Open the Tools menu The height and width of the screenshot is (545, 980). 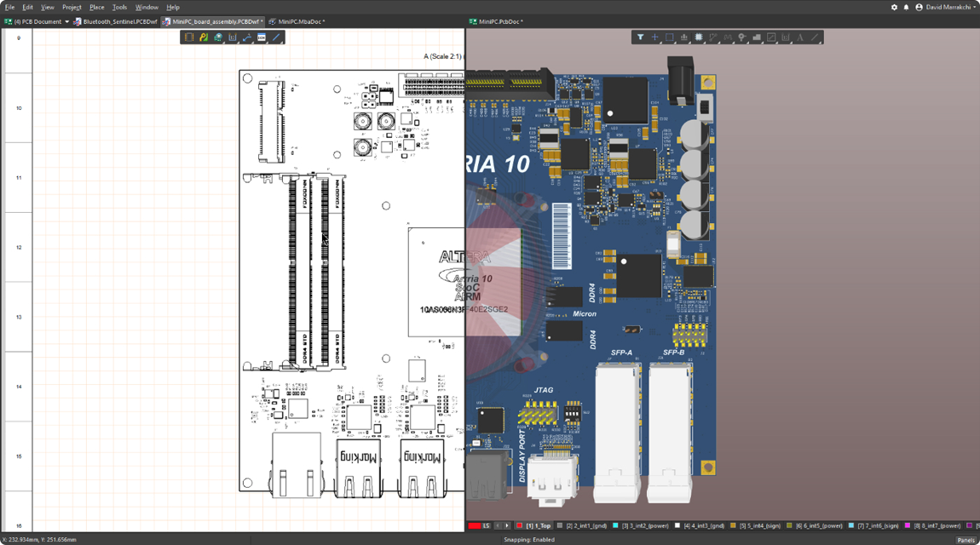click(119, 7)
